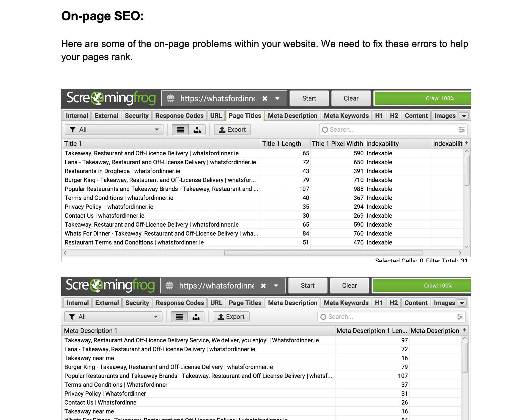Viewport: 532px width, 420px height.
Task: Click Clear button in bottom window
Action: tap(350, 286)
